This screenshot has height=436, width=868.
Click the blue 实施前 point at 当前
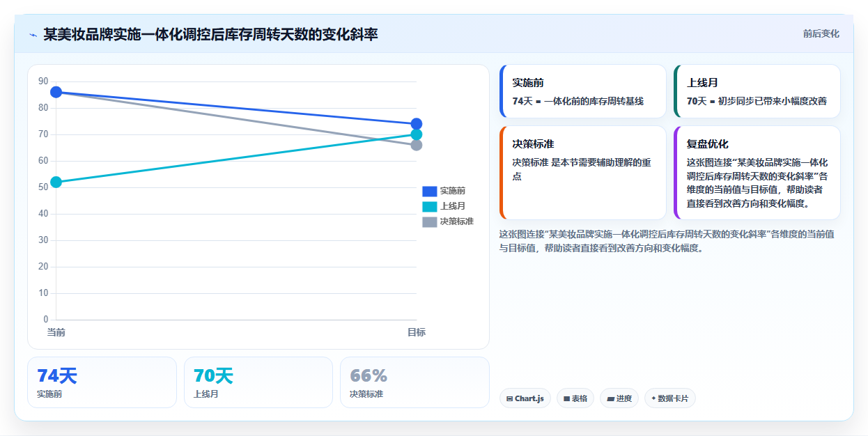[x=56, y=92]
